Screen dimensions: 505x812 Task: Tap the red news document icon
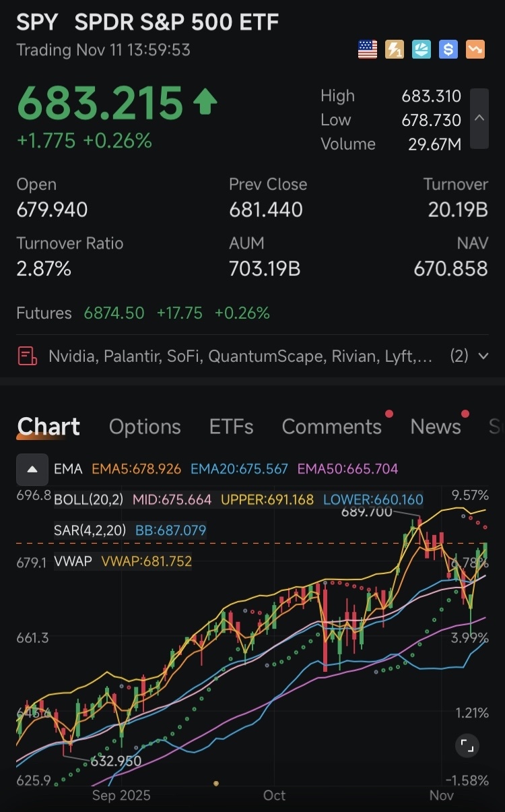tap(28, 356)
